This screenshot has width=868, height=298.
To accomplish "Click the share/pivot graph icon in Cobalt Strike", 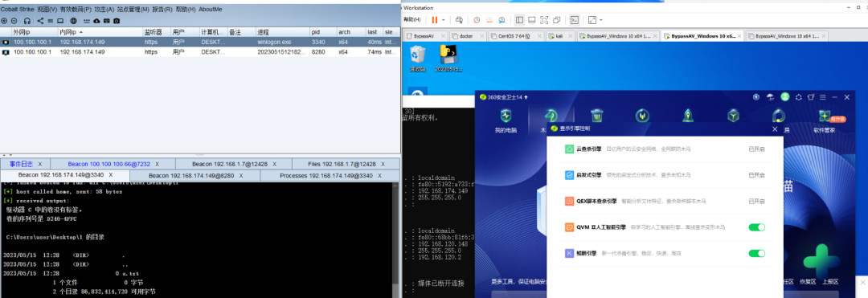I will pyautogui.click(x=40, y=20).
